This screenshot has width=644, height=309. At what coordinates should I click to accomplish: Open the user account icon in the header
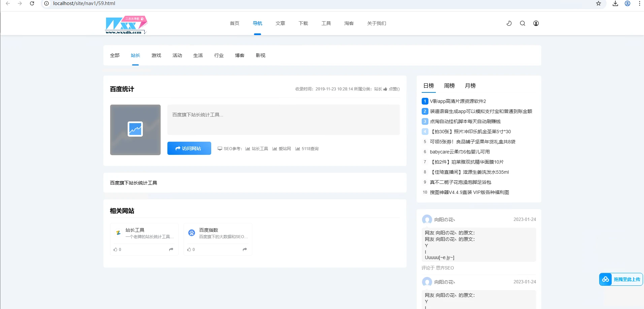coord(536,23)
